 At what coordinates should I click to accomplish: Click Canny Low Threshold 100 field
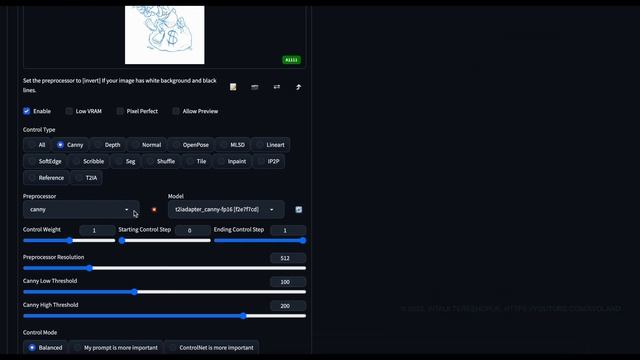click(x=288, y=282)
